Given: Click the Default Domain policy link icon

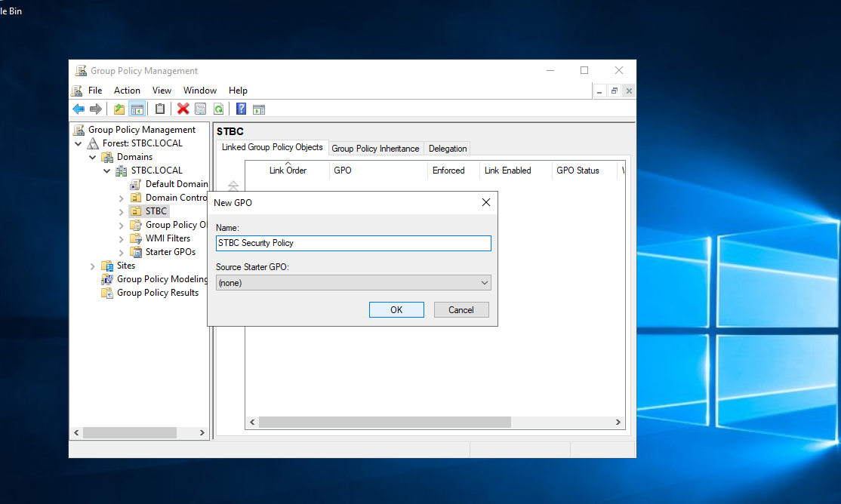Looking at the screenshot, I should [136, 184].
